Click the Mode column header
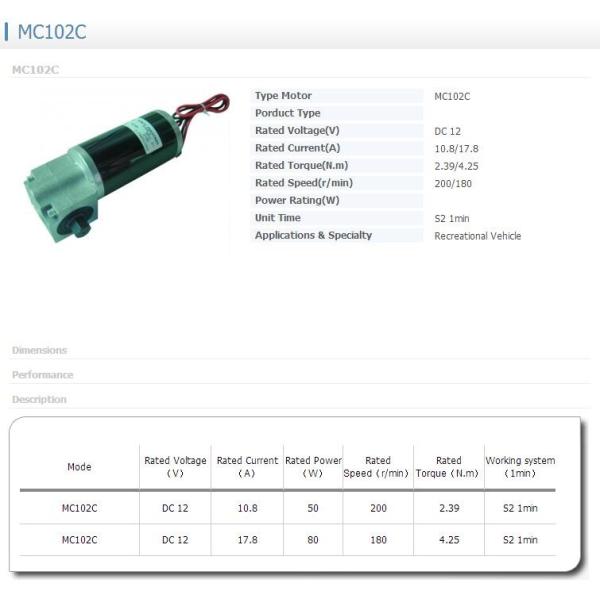This screenshot has height=600, width=600. tap(79, 467)
